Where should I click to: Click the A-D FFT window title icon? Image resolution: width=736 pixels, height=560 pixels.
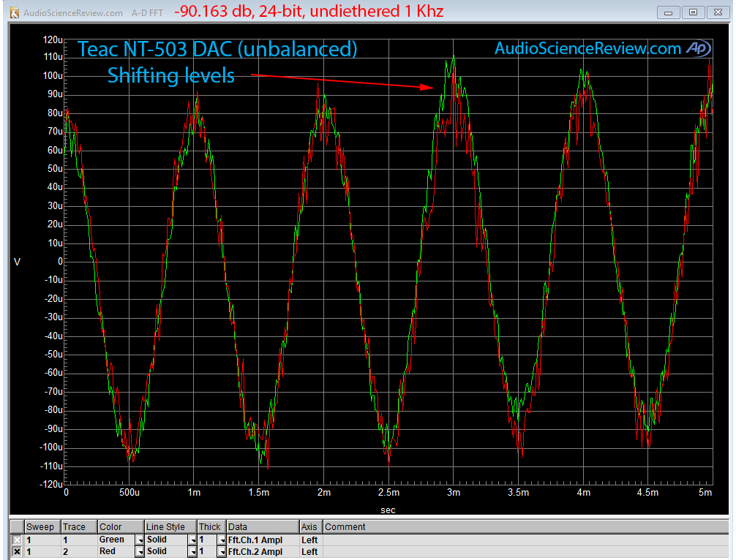tap(15, 12)
